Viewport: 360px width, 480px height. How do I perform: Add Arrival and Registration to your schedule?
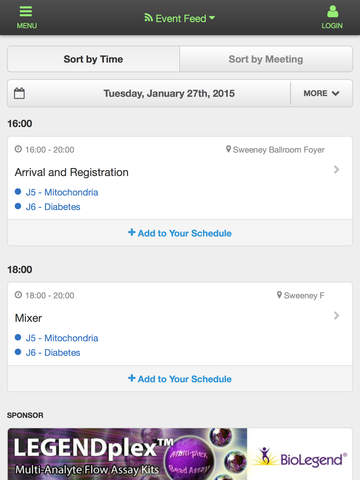(180, 233)
